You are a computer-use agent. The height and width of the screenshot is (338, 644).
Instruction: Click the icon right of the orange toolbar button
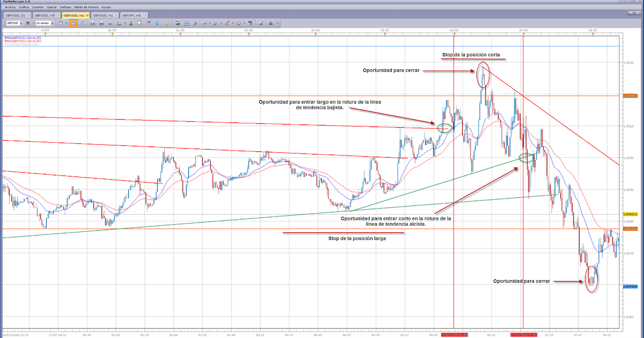pyautogui.click(x=83, y=23)
